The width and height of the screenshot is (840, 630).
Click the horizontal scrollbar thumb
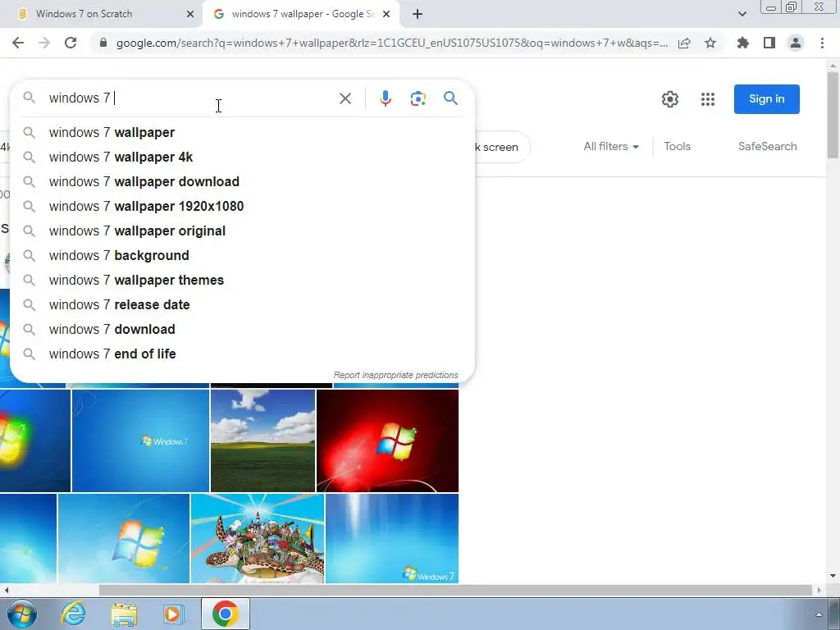pos(455,590)
